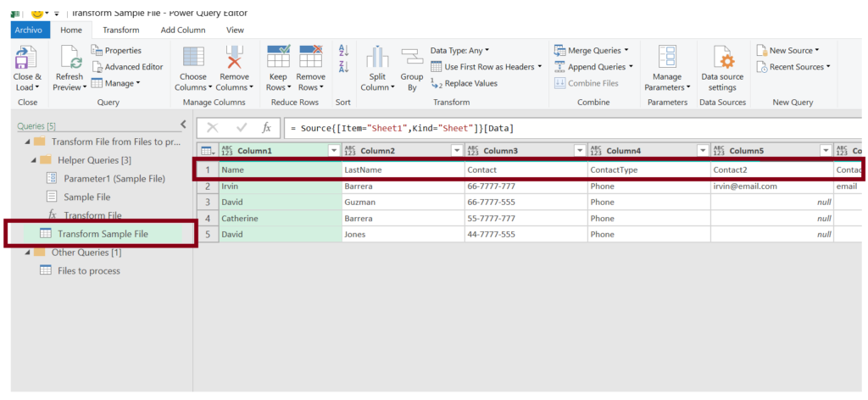Select the cell containing irvin@email.com
This screenshot has height=400, width=868.
point(771,186)
